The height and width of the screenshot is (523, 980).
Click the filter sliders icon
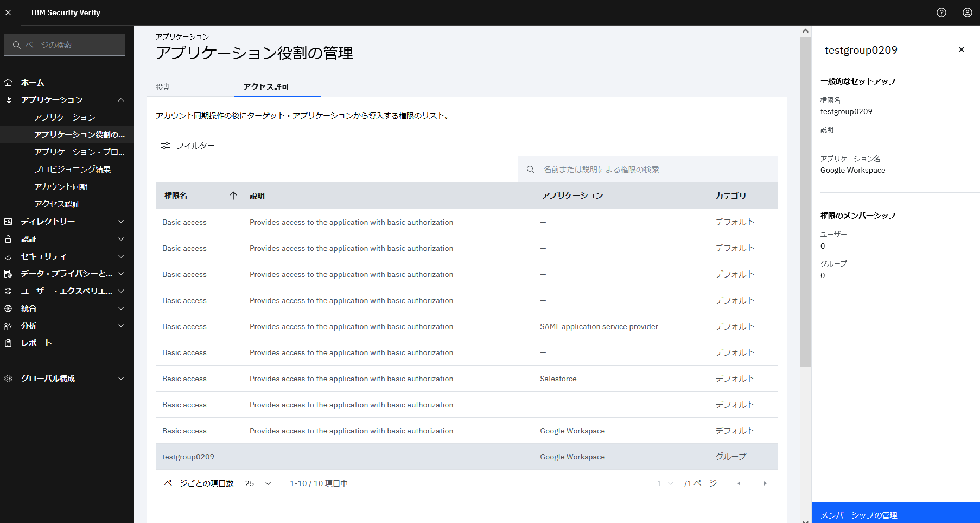tap(166, 146)
